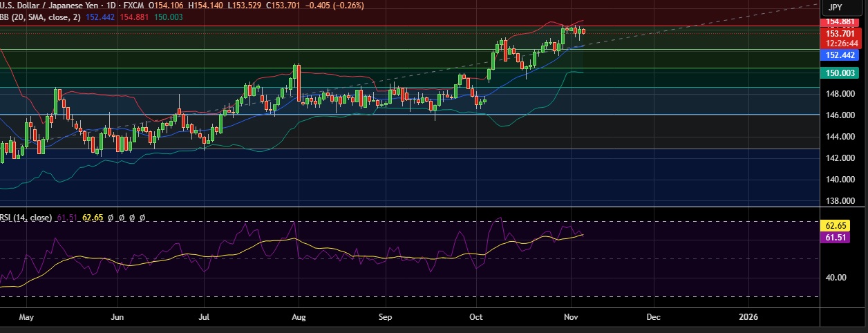Viewport: 868px width, 333px height.
Task: Click the 40.00 RSI axis tick
Action: [x=835, y=278]
